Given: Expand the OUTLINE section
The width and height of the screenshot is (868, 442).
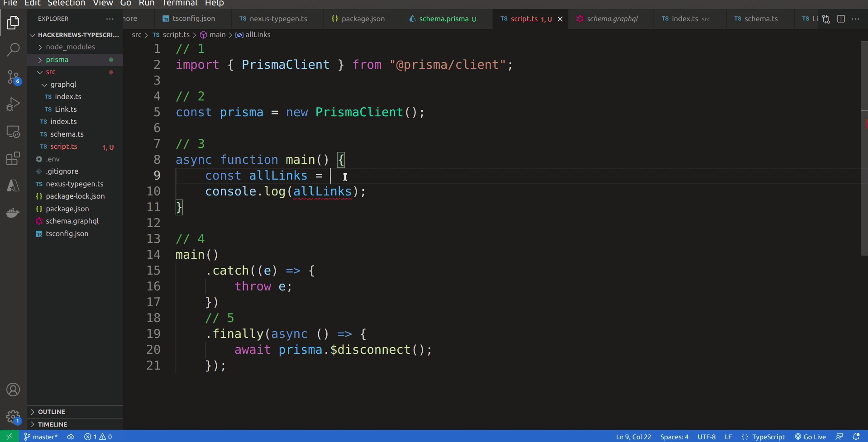Looking at the screenshot, I should (51, 412).
